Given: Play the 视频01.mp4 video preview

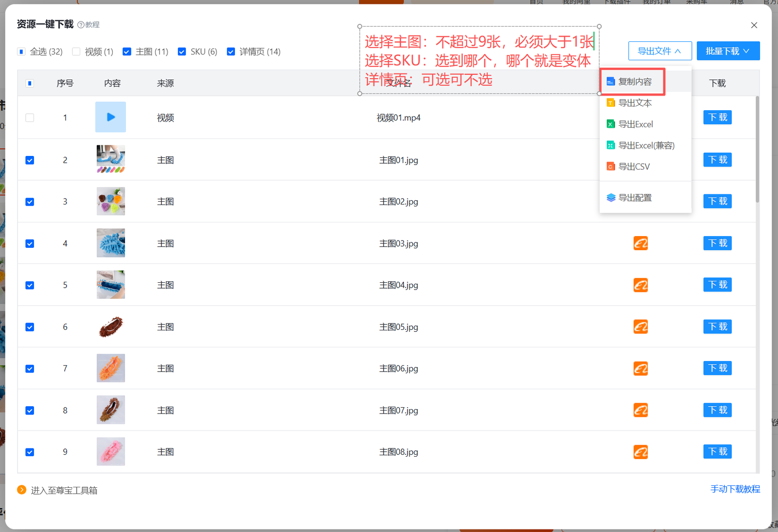Looking at the screenshot, I should 110,117.
